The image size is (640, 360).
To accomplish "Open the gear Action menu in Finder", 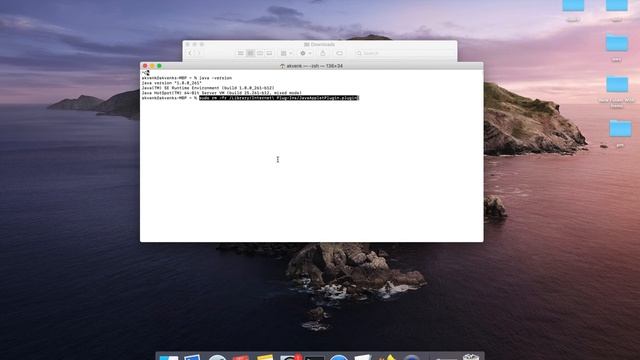I will click(305, 53).
